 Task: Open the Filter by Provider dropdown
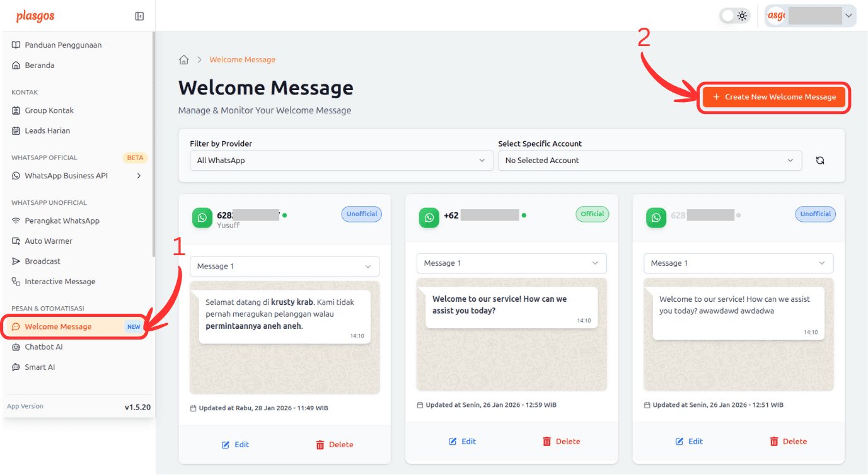tap(342, 161)
